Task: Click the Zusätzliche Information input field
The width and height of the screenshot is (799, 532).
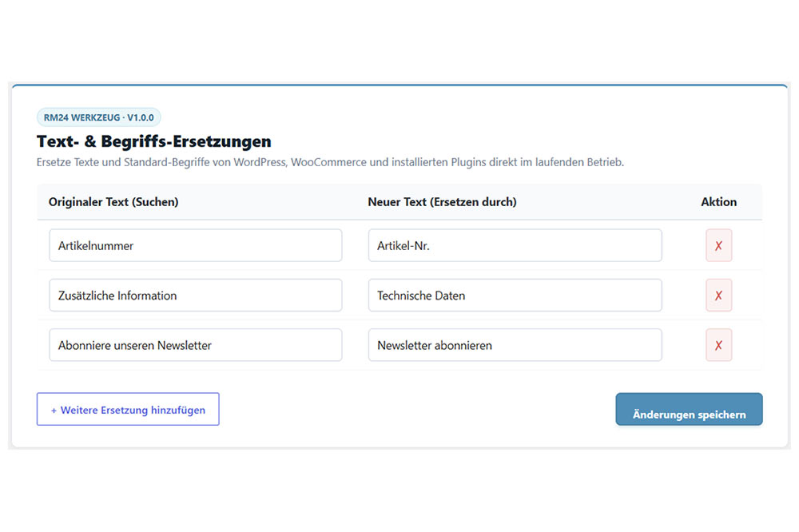Action: click(196, 296)
